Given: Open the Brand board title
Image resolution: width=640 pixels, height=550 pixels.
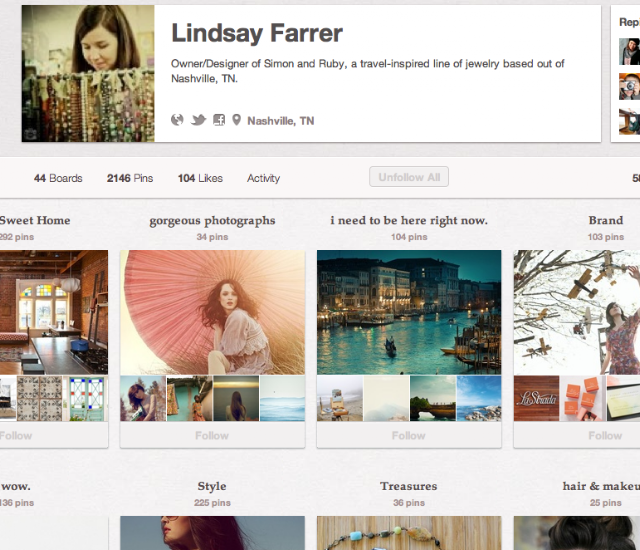Looking at the screenshot, I should coord(606,220).
